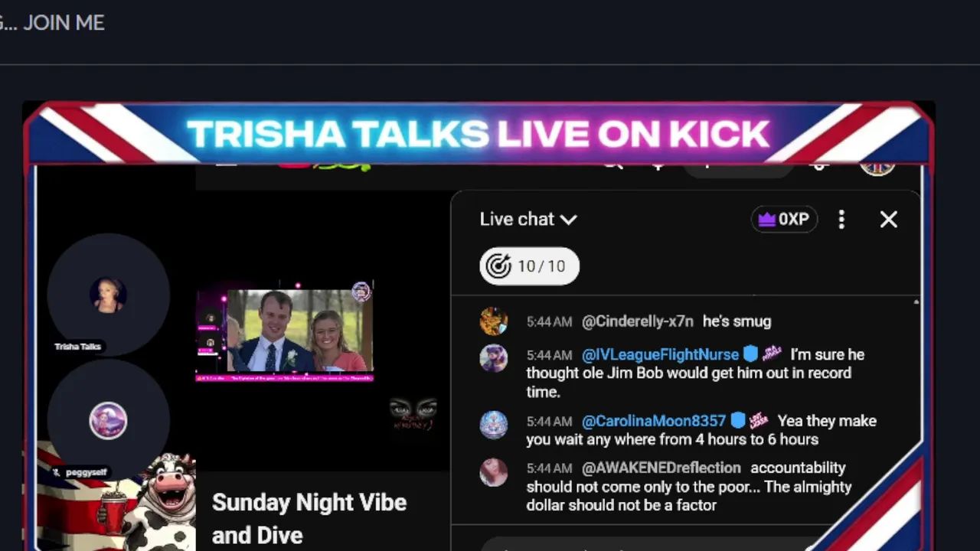The width and height of the screenshot is (980, 551).
Task: Click the CarolinaMoon8357 chat avatar
Action: pos(494,424)
